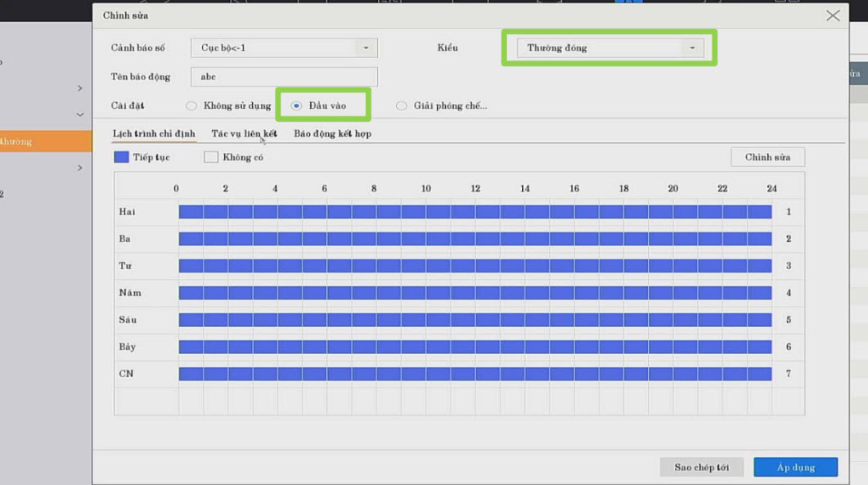This screenshot has width=868, height=485.
Task: Open the Kiểu dropdown showing Thường đóng
Action: 609,48
